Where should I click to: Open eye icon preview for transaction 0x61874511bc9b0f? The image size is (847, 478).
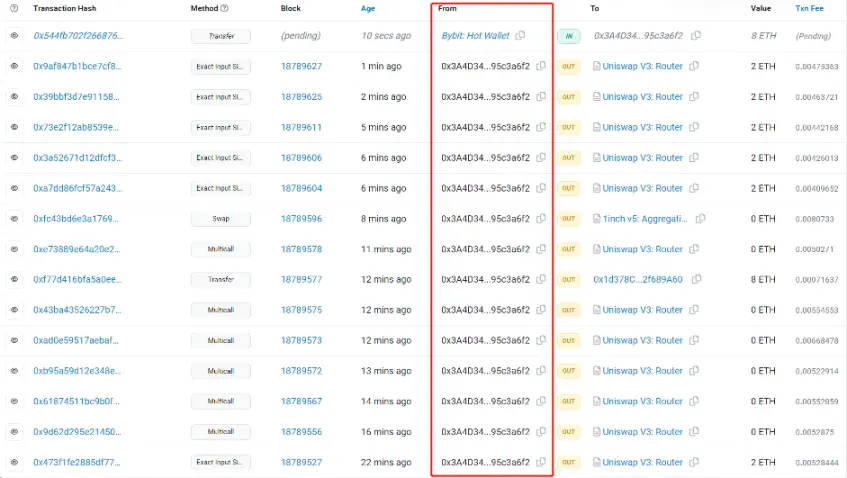(14, 401)
